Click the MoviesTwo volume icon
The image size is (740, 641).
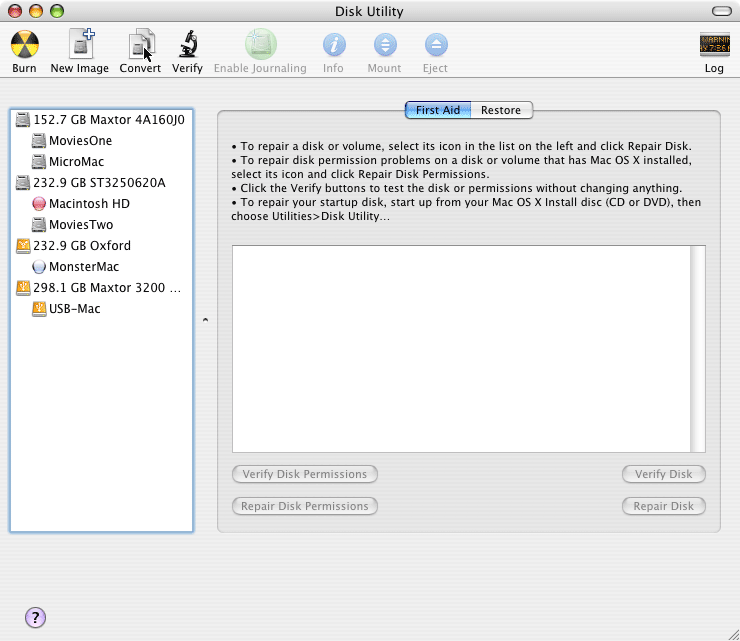click(39, 225)
